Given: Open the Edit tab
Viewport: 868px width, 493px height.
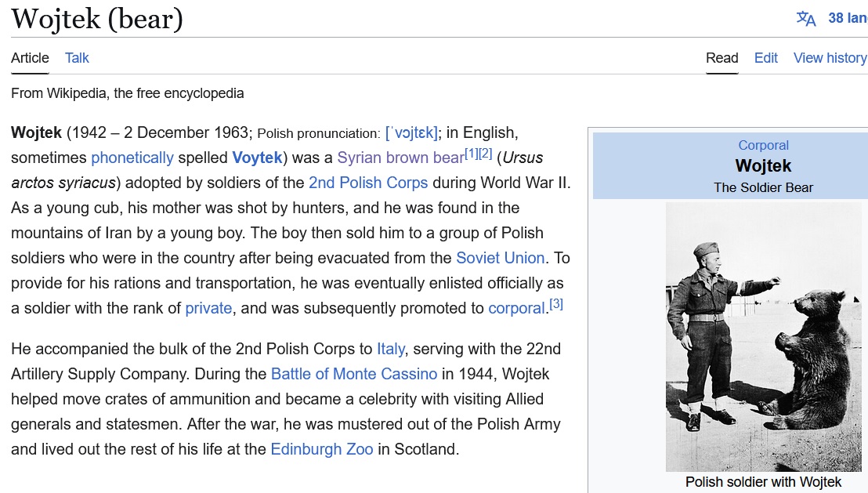Looking at the screenshot, I should (x=765, y=58).
